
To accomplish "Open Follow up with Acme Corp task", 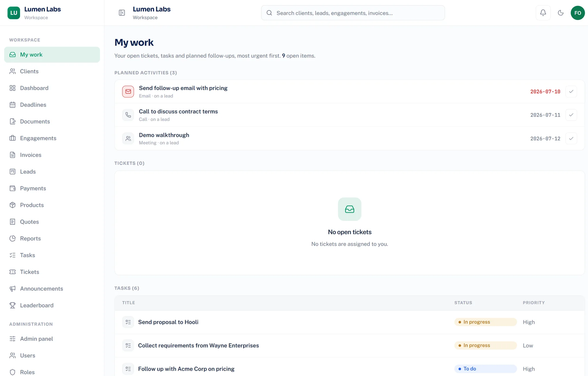I will coord(186,369).
